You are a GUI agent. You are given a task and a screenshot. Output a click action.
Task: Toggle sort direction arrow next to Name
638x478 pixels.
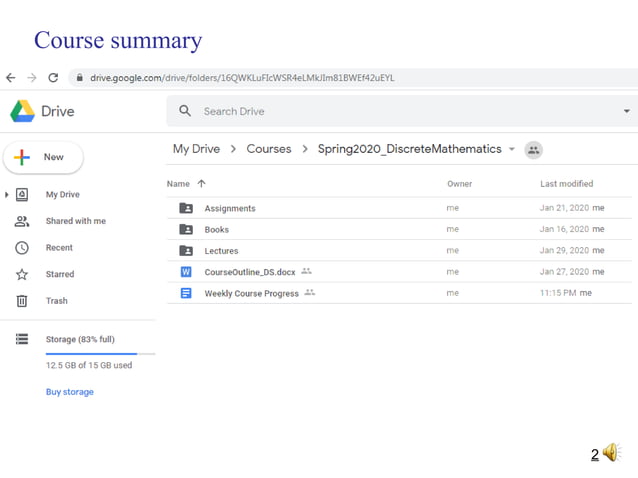pos(202,184)
